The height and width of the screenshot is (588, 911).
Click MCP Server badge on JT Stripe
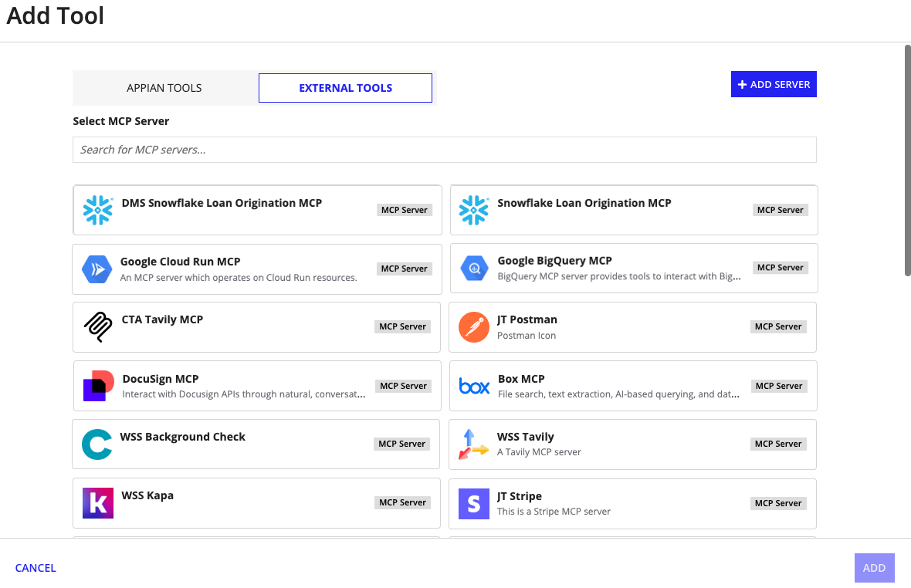point(778,503)
